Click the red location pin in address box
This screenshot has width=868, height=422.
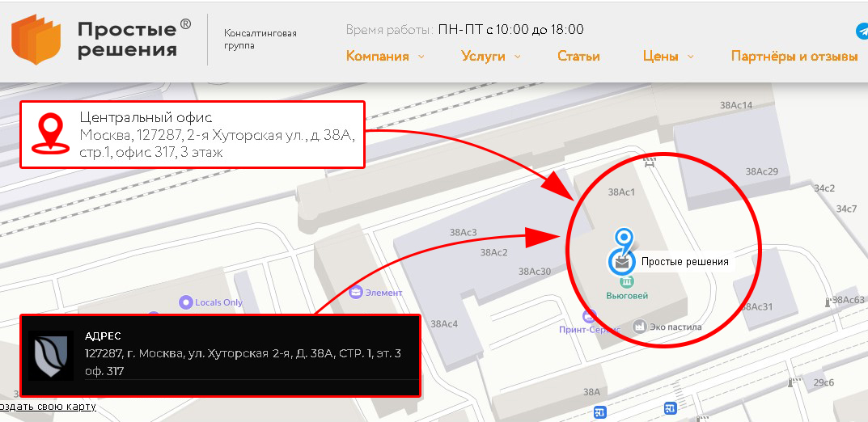pos(50,133)
